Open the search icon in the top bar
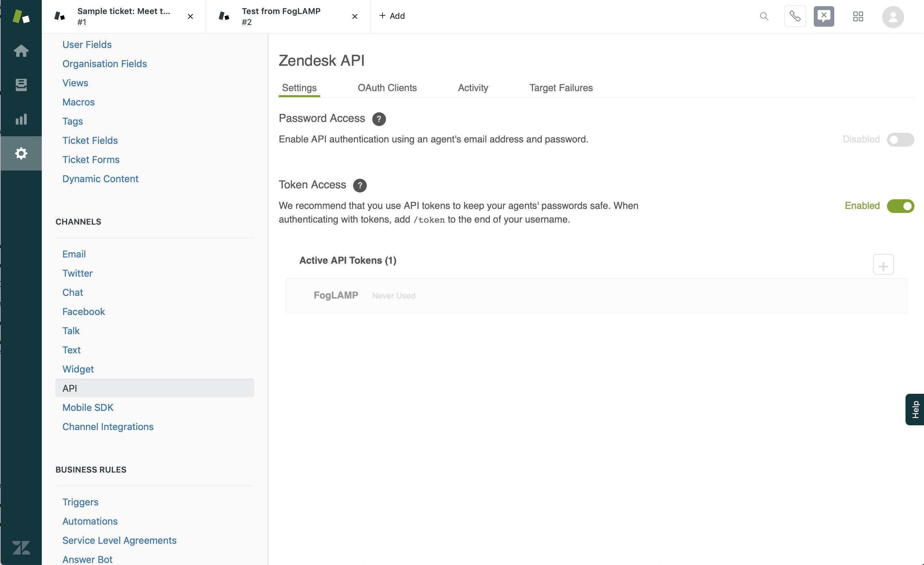 pos(764,16)
